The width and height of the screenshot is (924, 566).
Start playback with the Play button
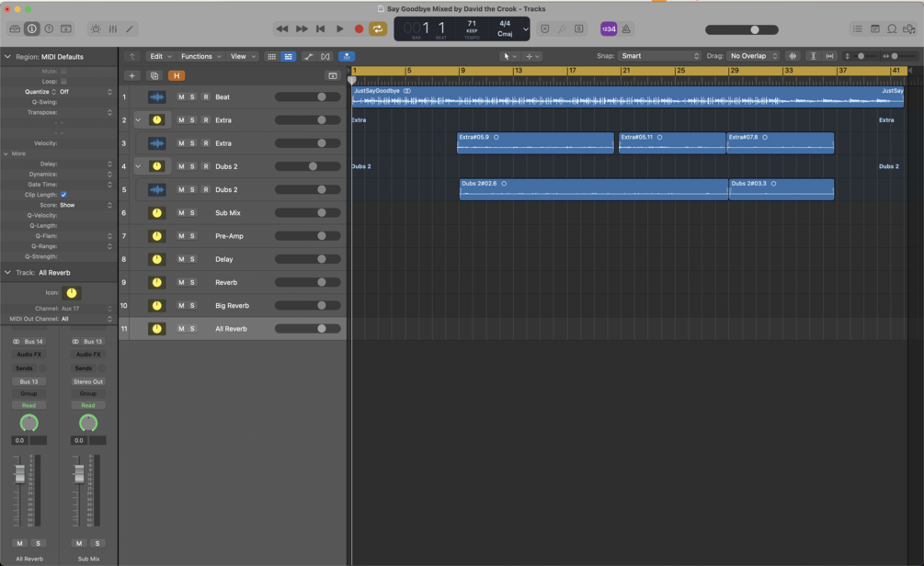340,28
